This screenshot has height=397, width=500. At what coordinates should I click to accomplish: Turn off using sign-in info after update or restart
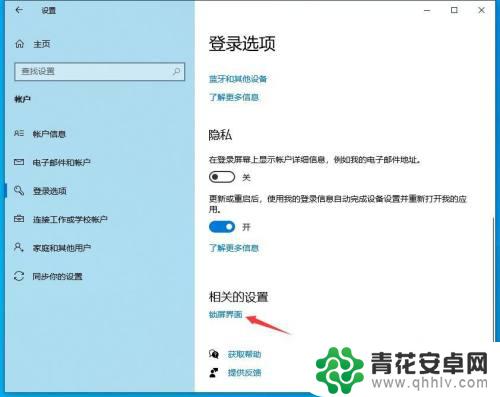[222, 227]
